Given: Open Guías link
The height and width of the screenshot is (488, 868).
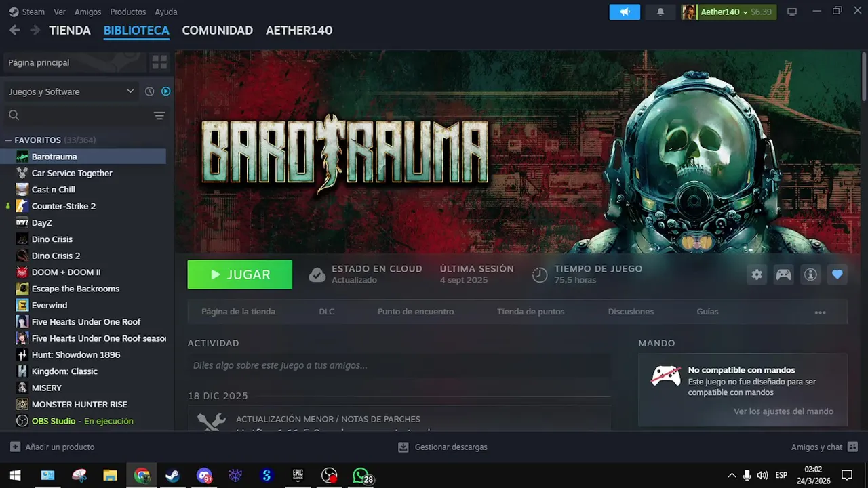Looking at the screenshot, I should (x=707, y=312).
